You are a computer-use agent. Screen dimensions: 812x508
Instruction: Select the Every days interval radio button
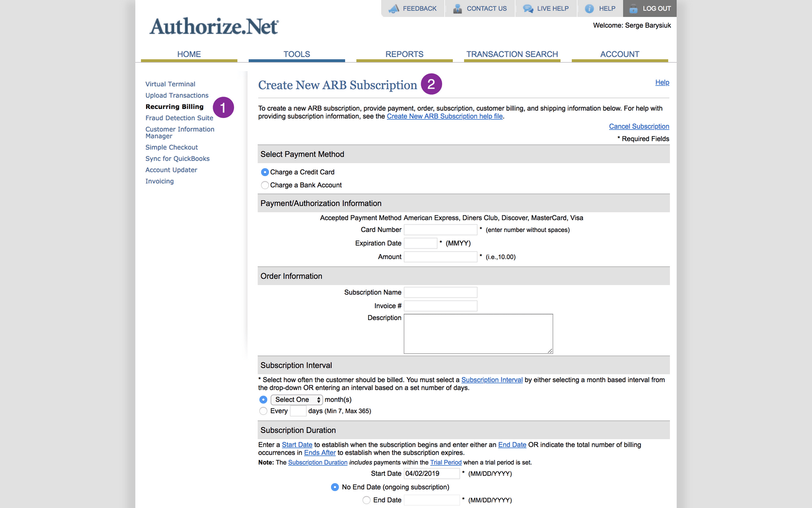[x=263, y=411]
